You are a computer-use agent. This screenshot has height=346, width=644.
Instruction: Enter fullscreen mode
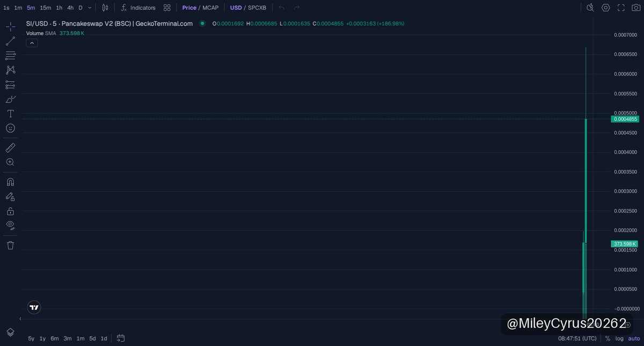coord(621,8)
